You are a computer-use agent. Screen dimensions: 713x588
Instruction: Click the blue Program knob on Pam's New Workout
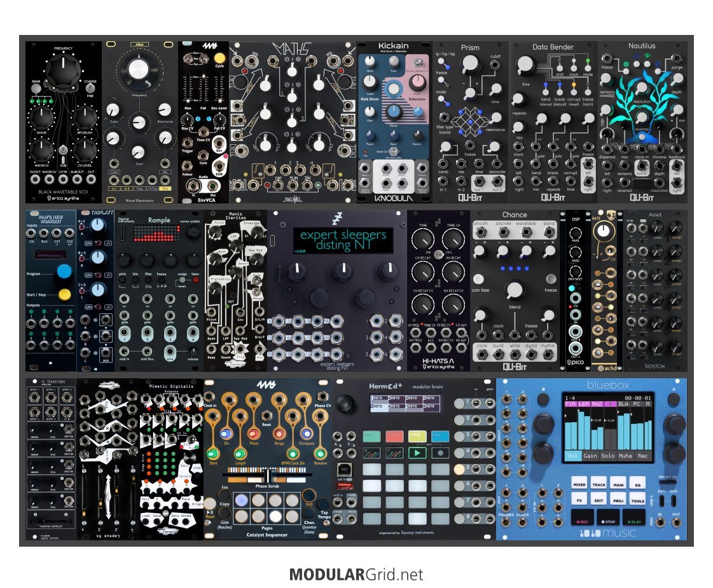click(x=64, y=271)
